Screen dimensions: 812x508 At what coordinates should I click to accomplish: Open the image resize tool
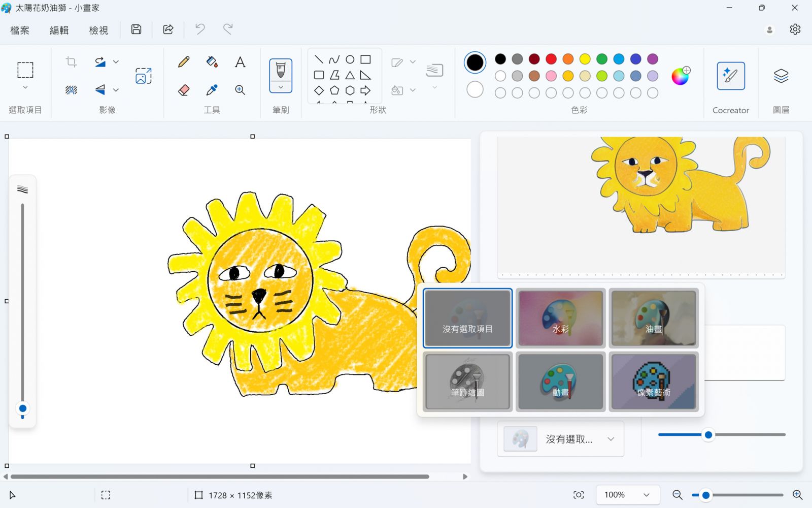click(x=144, y=76)
